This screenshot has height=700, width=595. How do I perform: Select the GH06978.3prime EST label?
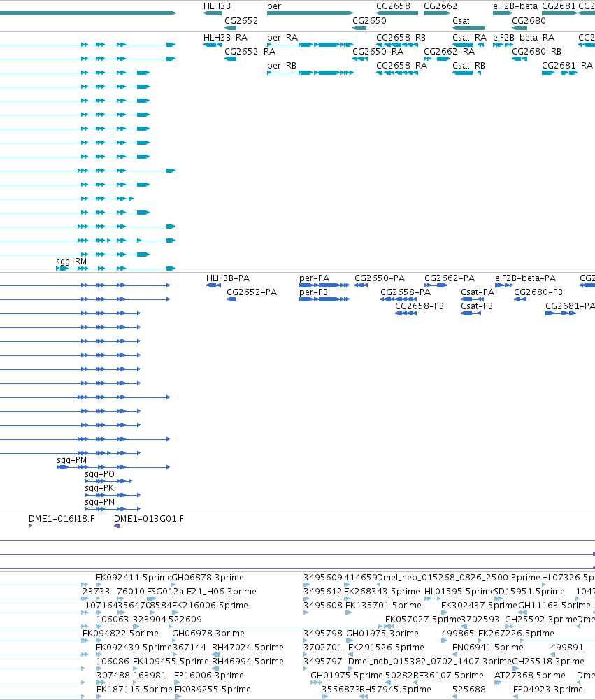[x=208, y=634]
